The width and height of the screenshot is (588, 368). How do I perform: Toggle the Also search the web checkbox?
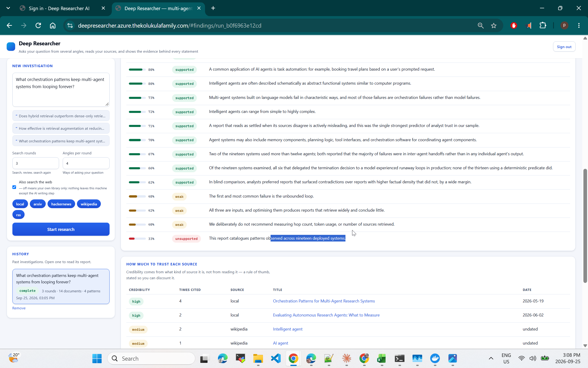[x=14, y=187]
